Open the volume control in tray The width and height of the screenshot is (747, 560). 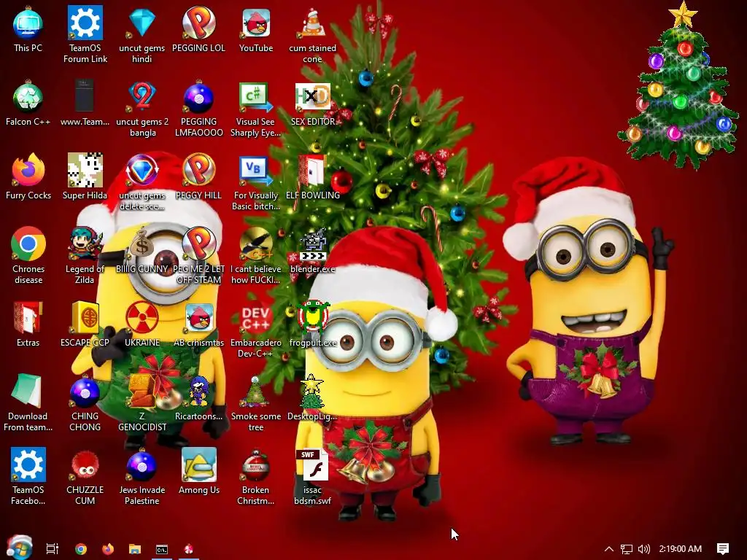644,549
